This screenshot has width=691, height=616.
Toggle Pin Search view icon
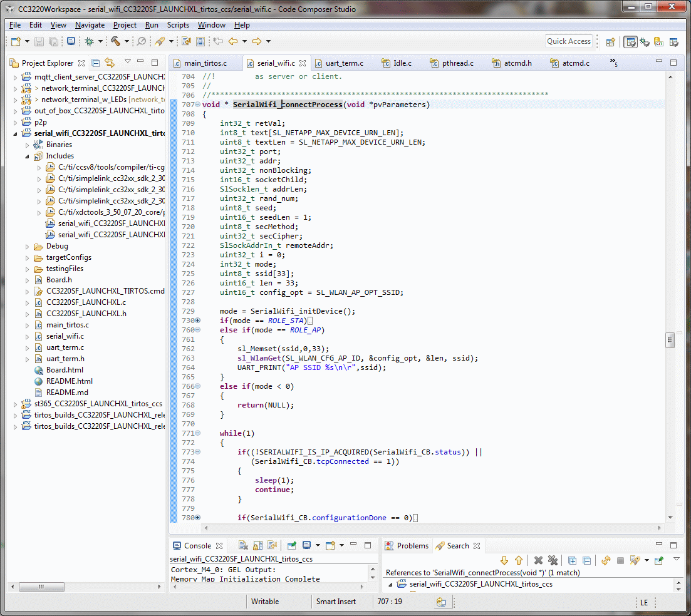tap(659, 560)
